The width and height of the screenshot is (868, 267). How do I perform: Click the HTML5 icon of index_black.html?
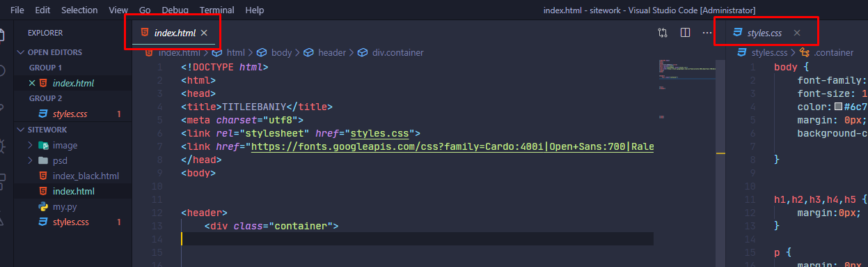point(43,176)
